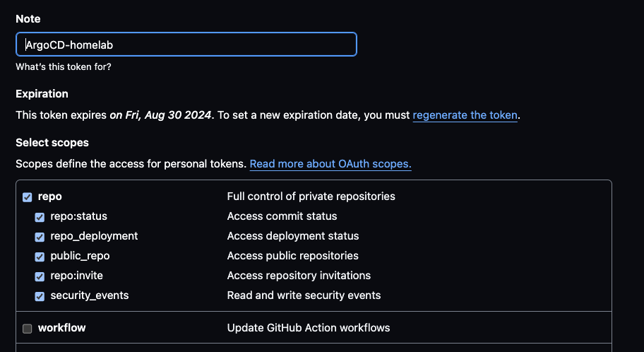Untick the public_repo checkbox
This screenshot has width=644, height=352.
coord(40,257)
